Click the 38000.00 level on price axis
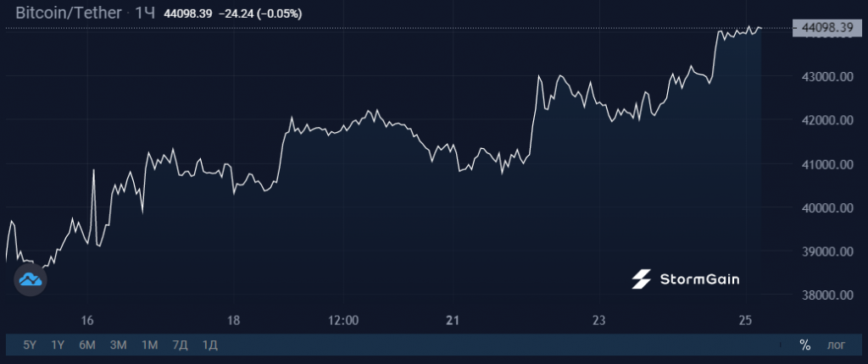Viewport: 868px width, 364px height. tap(826, 295)
